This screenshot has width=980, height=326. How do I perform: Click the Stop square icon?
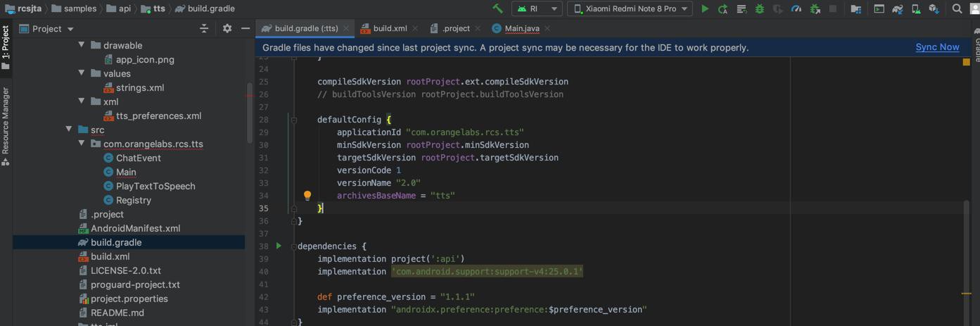[x=833, y=8]
